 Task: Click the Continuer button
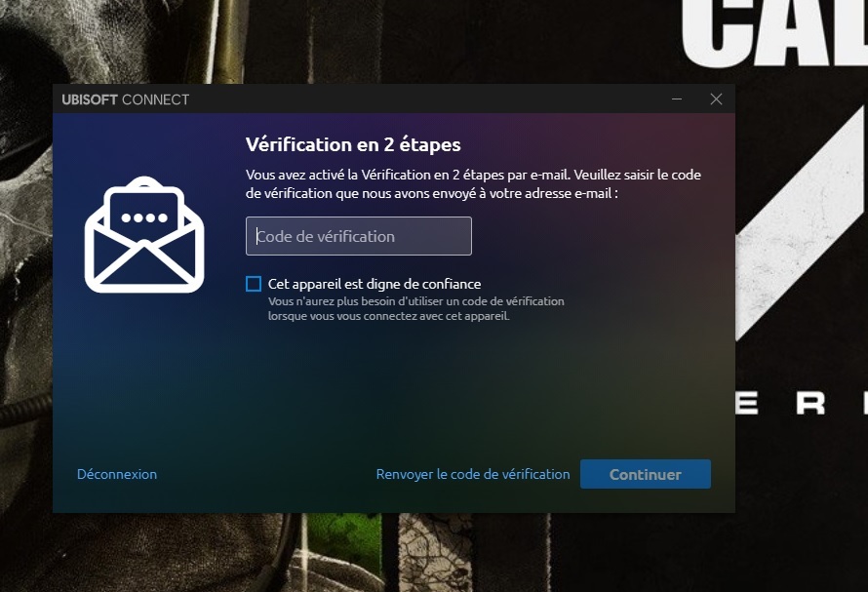646,474
